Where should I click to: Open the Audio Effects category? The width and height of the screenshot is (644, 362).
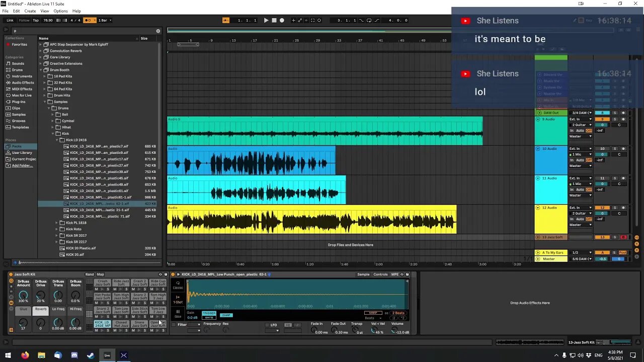coord(23,82)
